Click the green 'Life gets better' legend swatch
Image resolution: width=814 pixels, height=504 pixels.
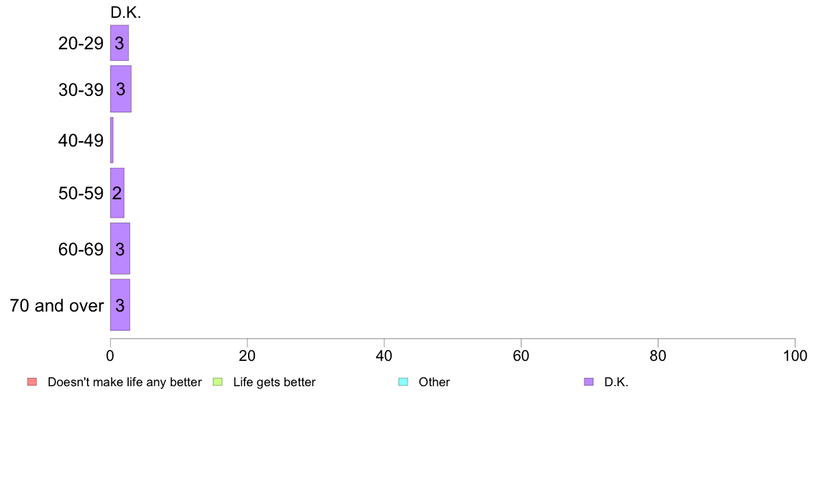tap(217, 382)
